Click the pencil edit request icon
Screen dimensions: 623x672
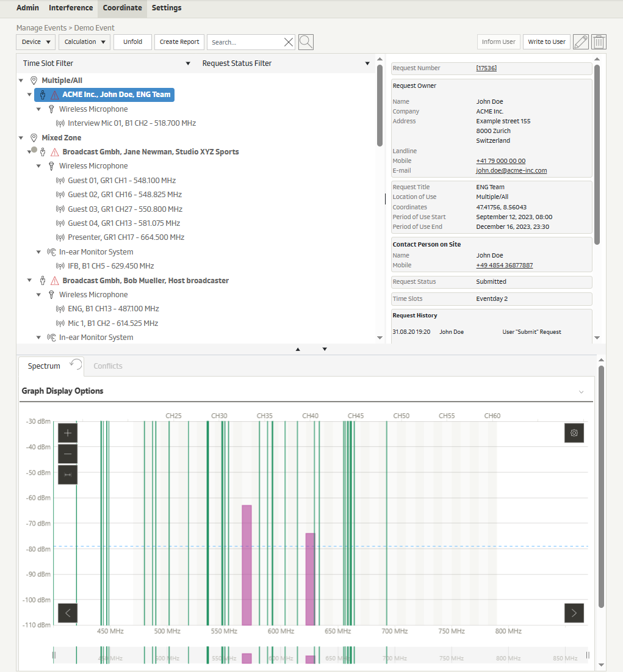pos(581,42)
